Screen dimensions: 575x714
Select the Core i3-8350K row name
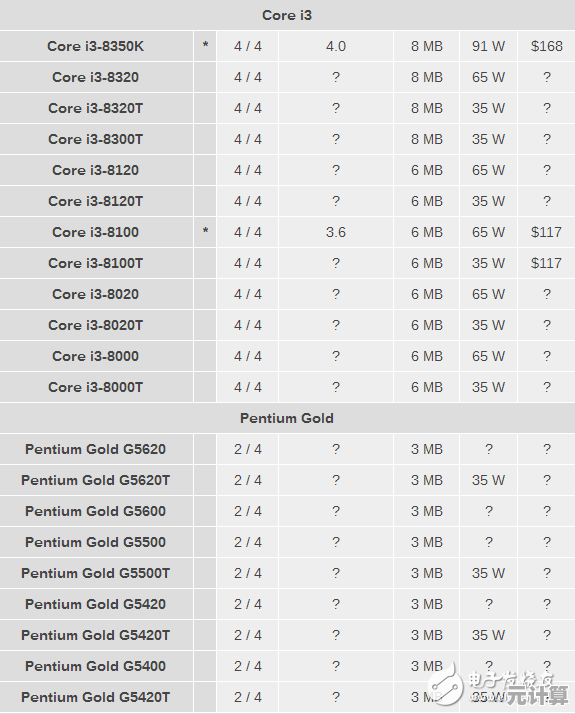(x=96, y=46)
